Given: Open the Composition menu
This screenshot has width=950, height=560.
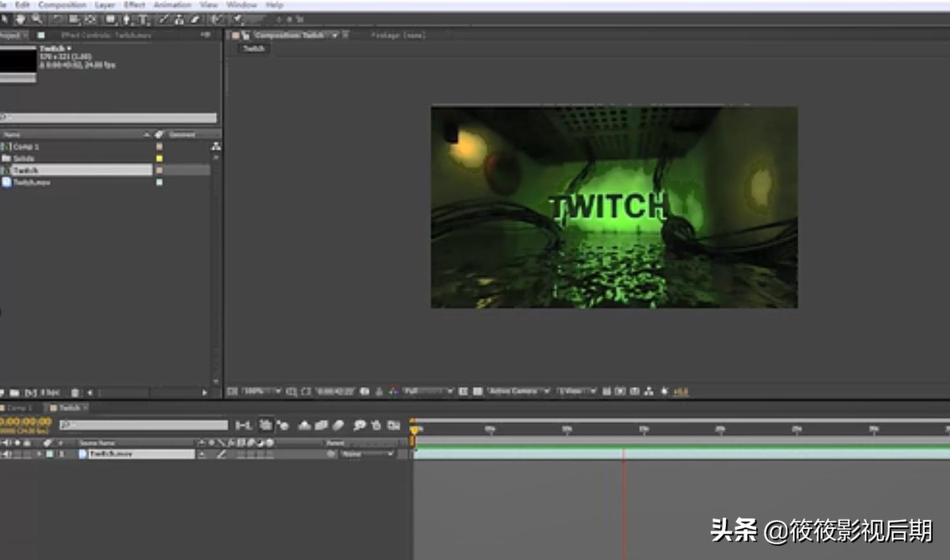Looking at the screenshot, I should click(62, 5).
